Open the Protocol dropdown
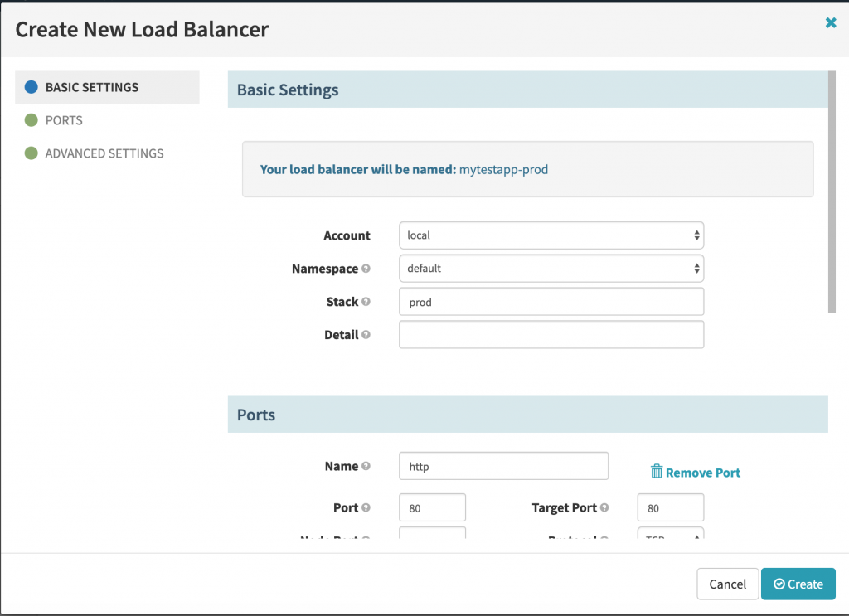 point(670,535)
